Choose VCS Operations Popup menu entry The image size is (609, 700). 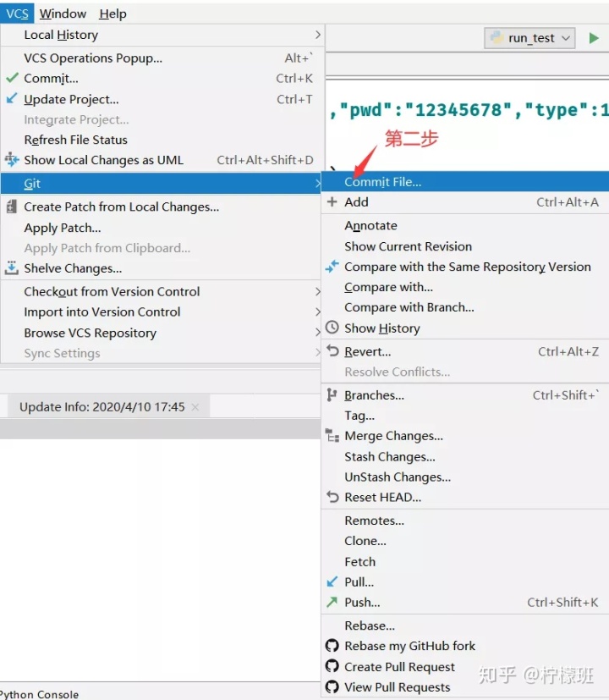click(161, 58)
